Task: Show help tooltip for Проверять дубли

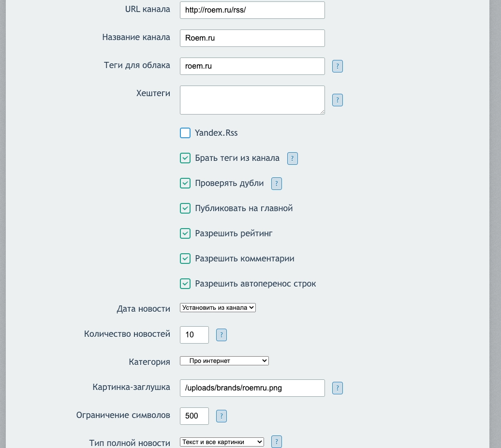Action: click(277, 184)
